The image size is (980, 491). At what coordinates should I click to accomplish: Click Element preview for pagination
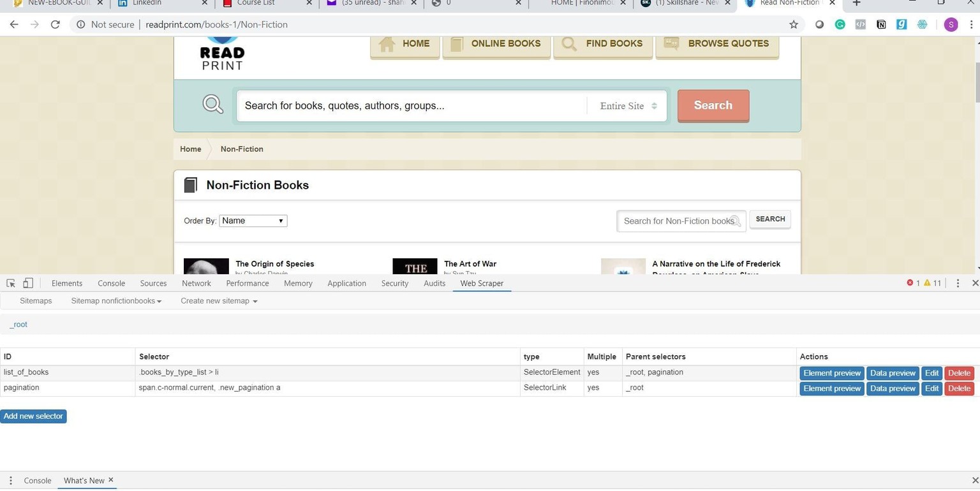(832, 388)
